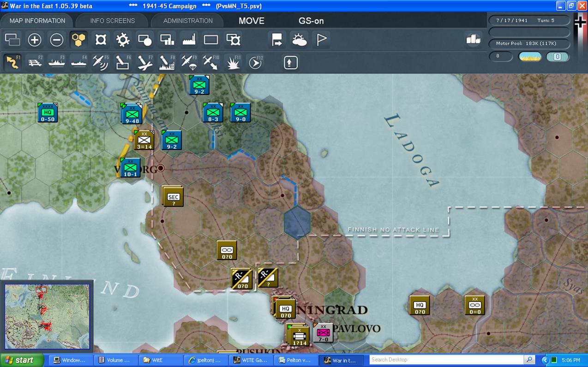Select the F8 bomb city mode
The image size is (588, 367).
(167, 62)
